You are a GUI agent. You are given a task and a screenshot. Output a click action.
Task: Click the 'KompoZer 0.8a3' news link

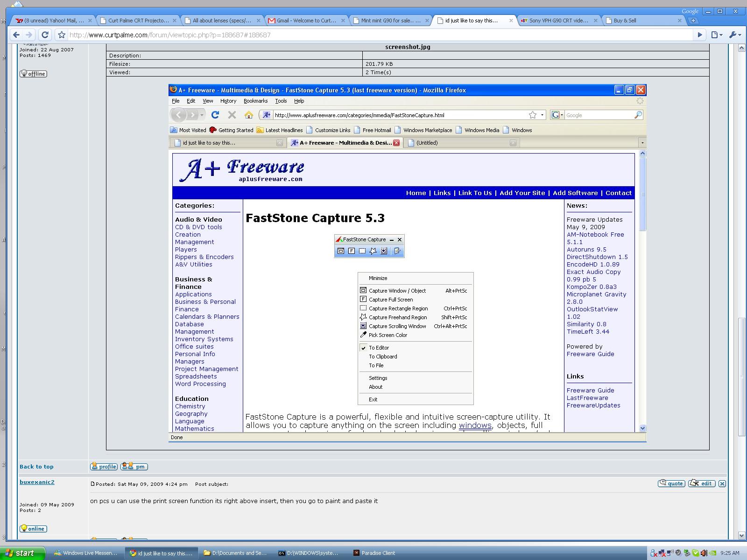tap(592, 287)
